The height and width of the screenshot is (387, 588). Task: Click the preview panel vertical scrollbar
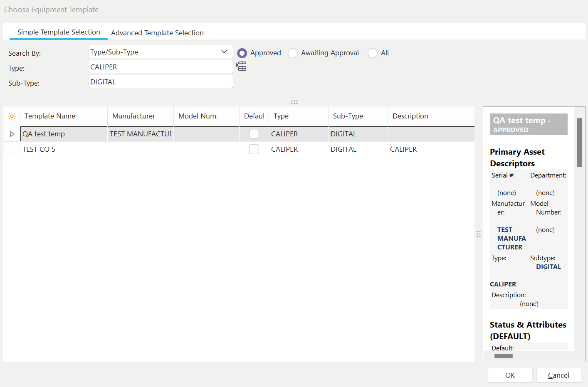(579, 143)
